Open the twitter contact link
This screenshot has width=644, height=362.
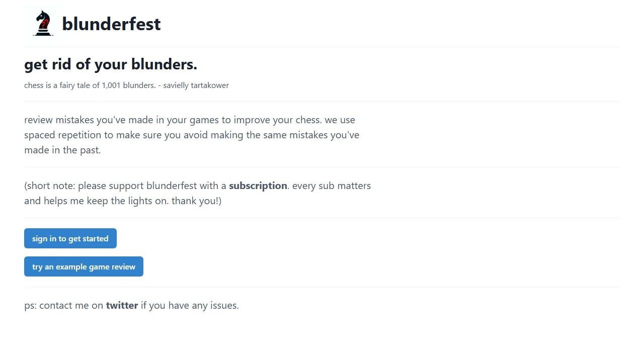tap(122, 305)
